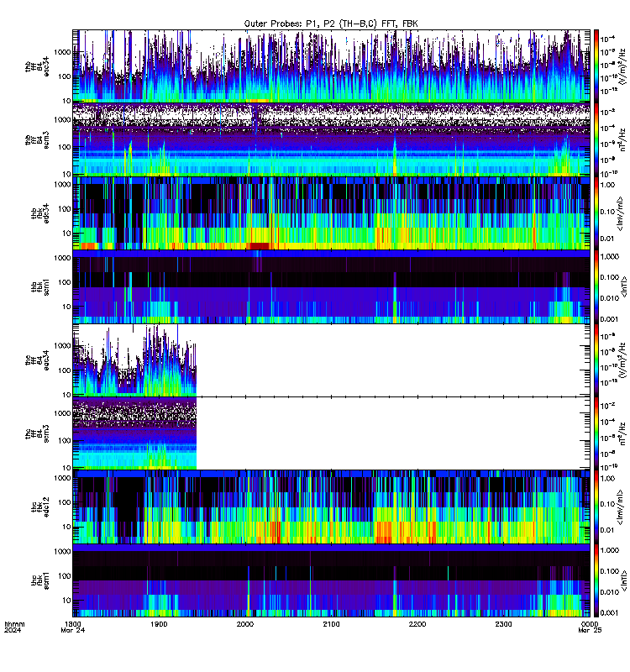Screen dimensions: 630x672
Task: Click the 1000 y-axis tick of the thc fbk scm1 panel
Action: coord(62,552)
